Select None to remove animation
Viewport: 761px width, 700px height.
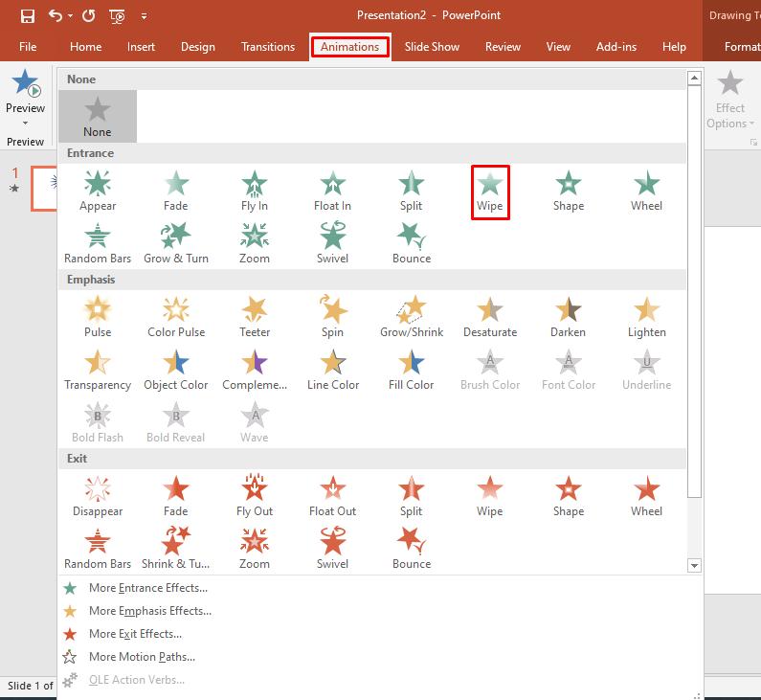pyautogui.click(x=98, y=117)
